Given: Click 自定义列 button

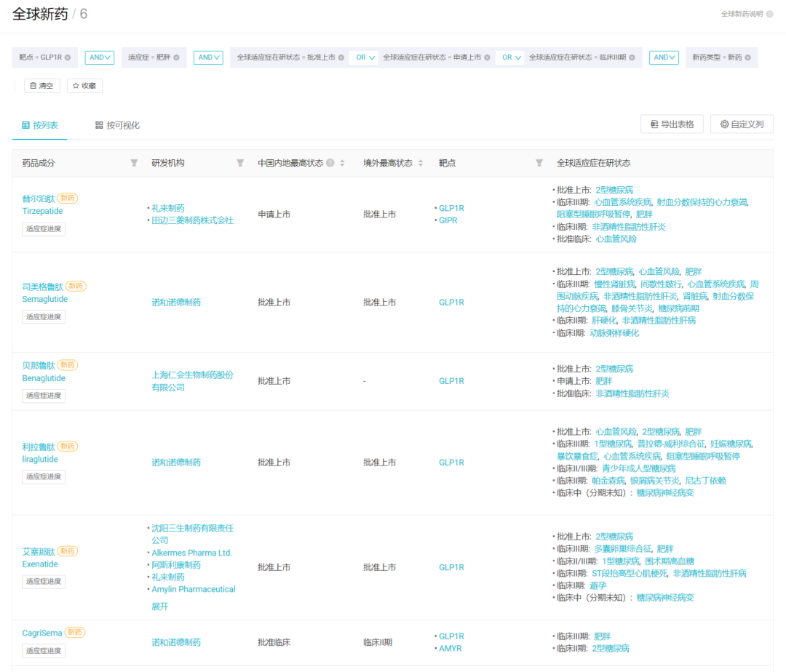Looking at the screenshot, I should click(x=742, y=124).
